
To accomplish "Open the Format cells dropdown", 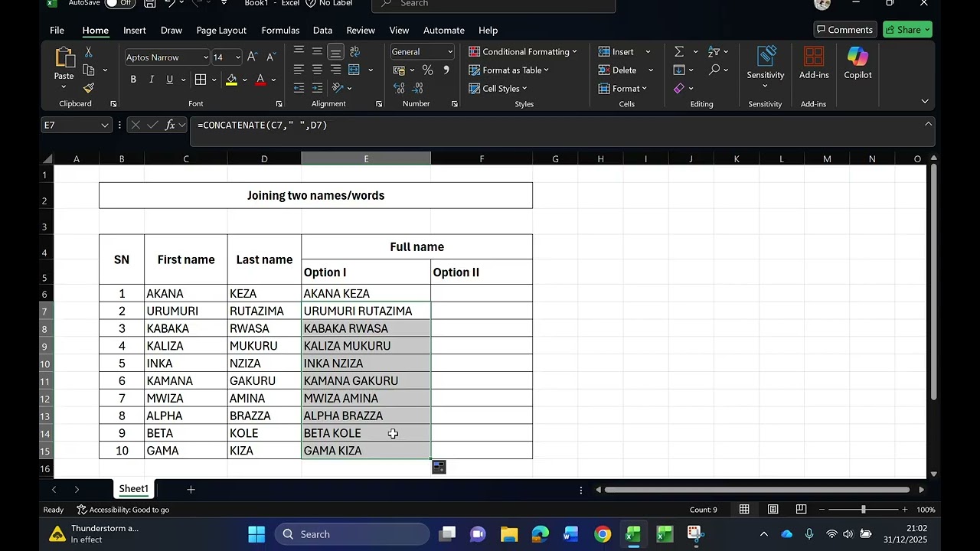I will [622, 89].
